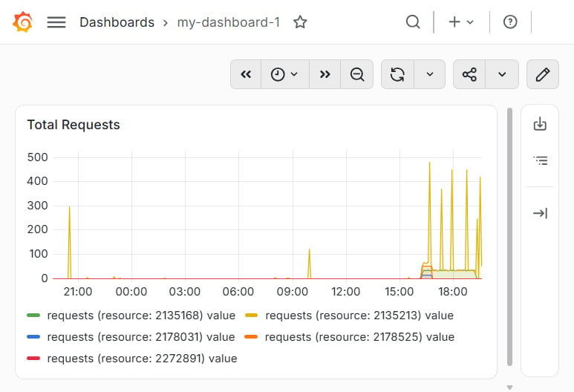This screenshot has height=392, width=574.
Task: Collapse the sidebar with arrow-to-bar icon
Action: click(540, 213)
